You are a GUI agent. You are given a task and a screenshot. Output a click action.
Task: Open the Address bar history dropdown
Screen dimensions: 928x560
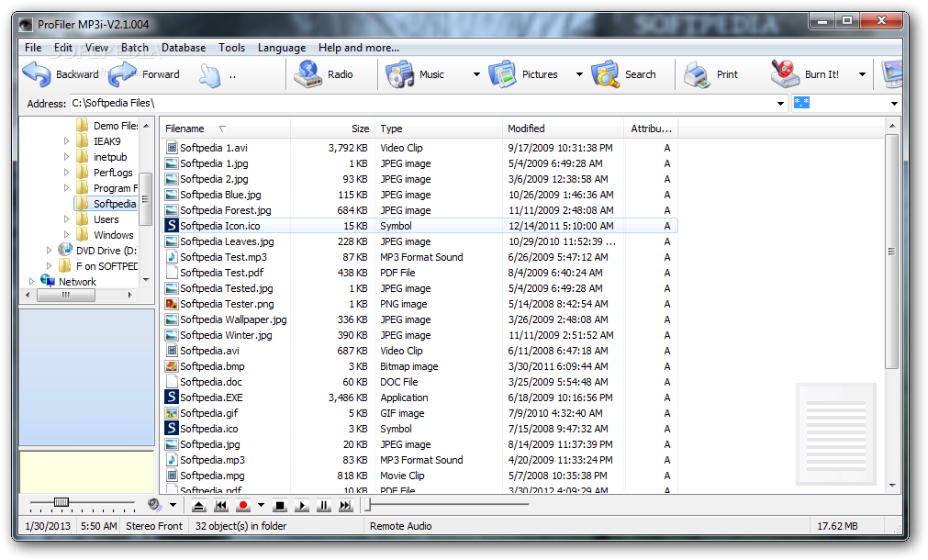(x=780, y=104)
